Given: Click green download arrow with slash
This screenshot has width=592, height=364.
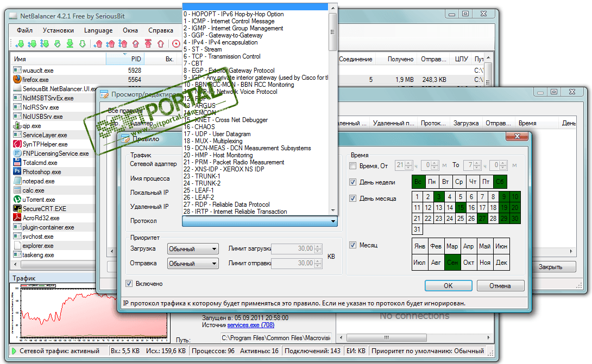Looking at the screenshot, I should click(x=58, y=44).
